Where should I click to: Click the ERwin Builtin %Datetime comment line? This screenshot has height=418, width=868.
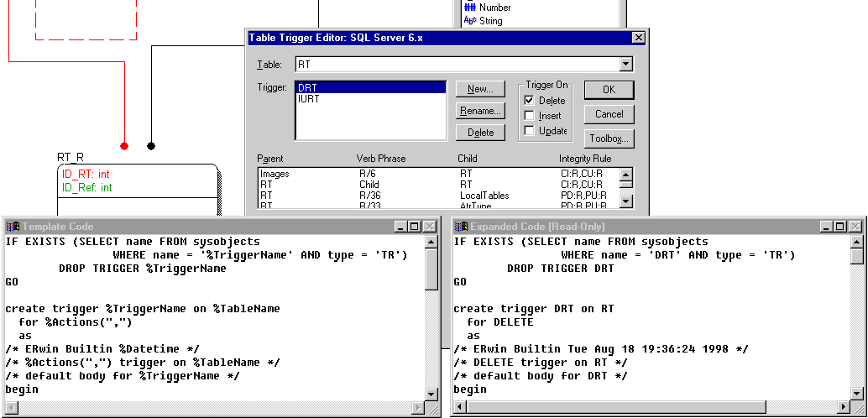pos(102,349)
